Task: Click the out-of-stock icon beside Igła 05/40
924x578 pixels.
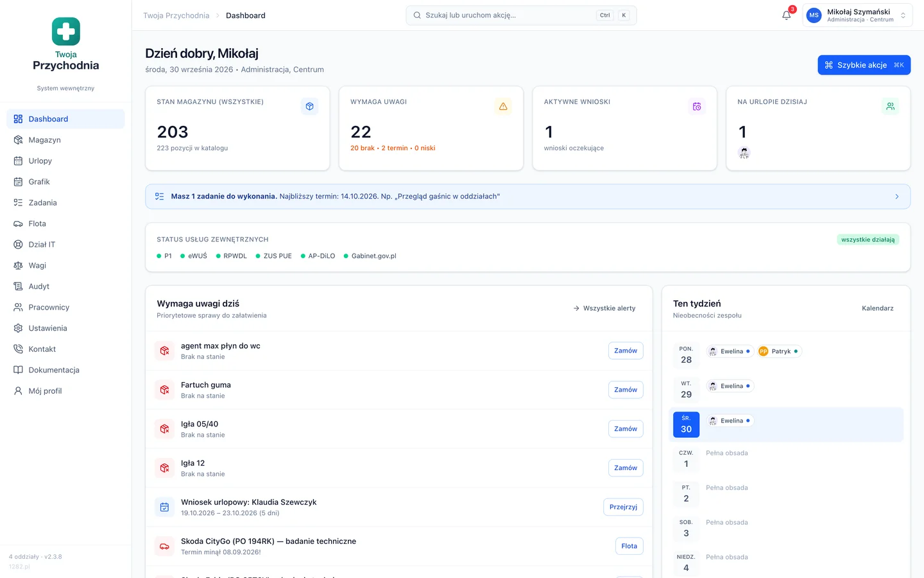Action: pyautogui.click(x=164, y=429)
